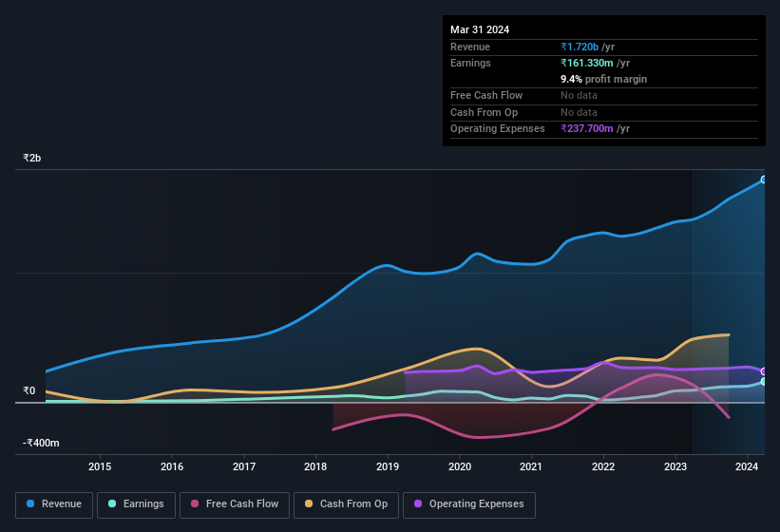780x532 pixels.
Task: Click the 2021 x-axis label
Action: pos(531,466)
